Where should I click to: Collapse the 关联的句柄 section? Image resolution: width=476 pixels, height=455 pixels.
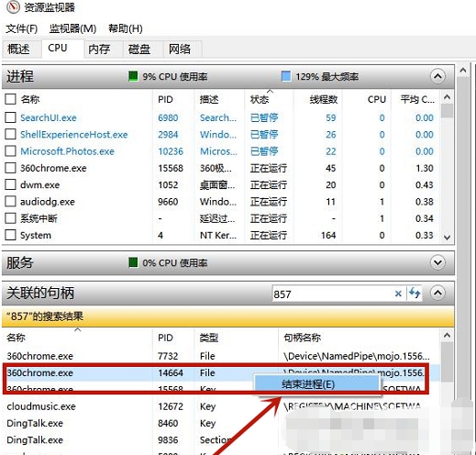437,294
